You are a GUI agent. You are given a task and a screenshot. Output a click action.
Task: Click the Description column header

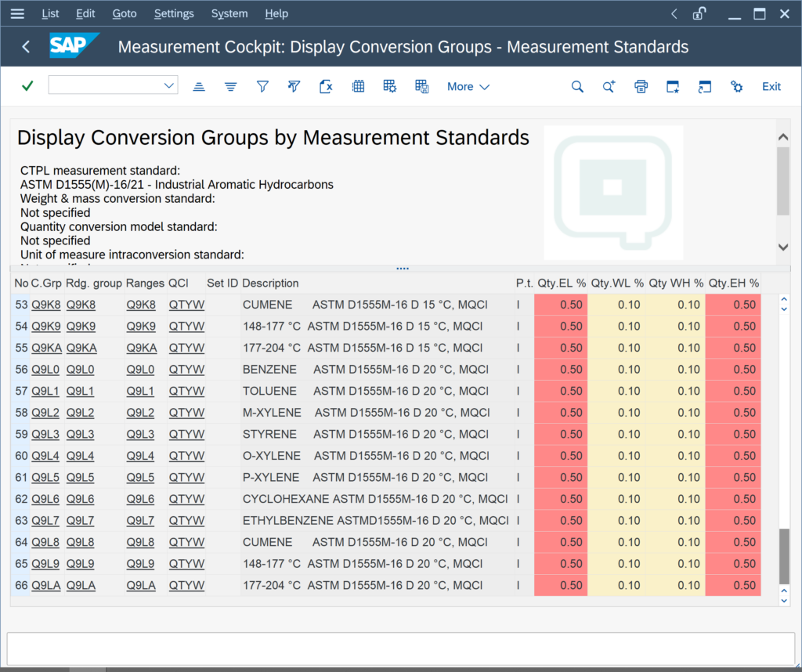pos(378,284)
